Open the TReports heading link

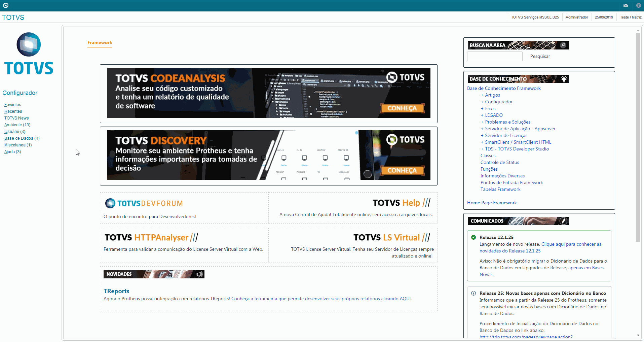tap(116, 291)
